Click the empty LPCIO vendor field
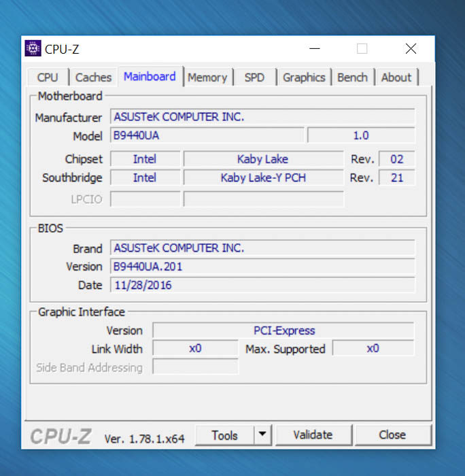The image size is (465, 476). (x=145, y=199)
